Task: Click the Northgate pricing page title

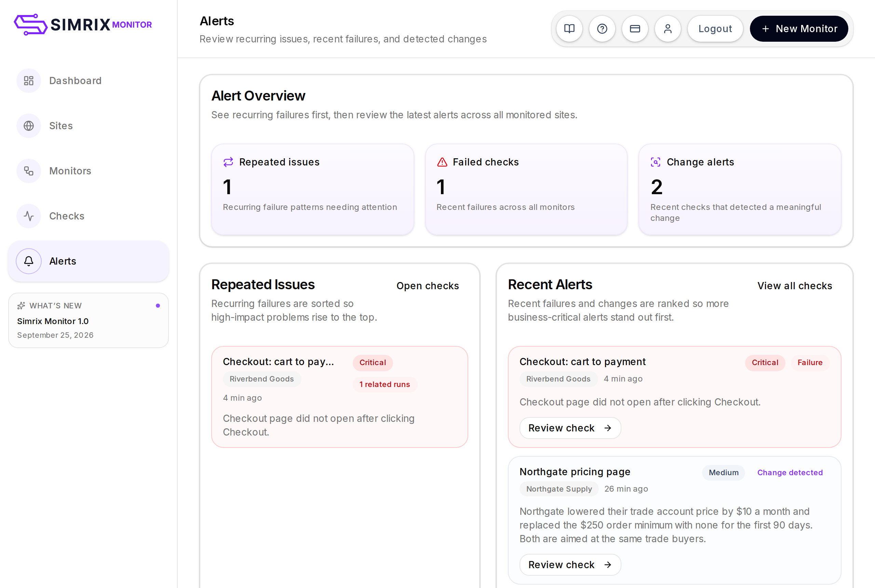Action: 575,472
